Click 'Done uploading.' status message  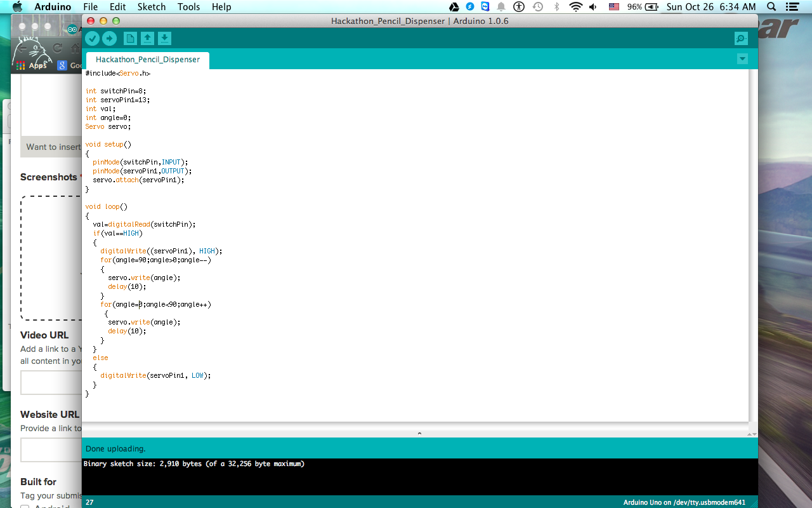click(115, 449)
